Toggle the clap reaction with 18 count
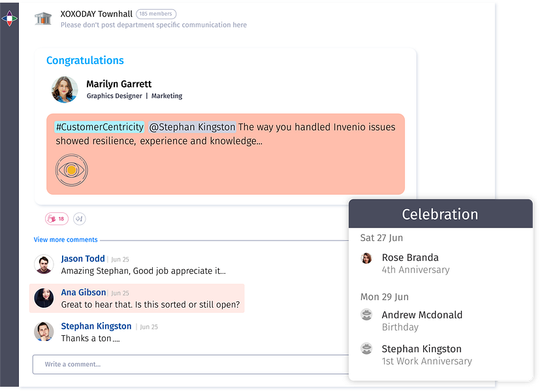Image resolution: width=542 pixels, height=392 pixels. (57, 219)
